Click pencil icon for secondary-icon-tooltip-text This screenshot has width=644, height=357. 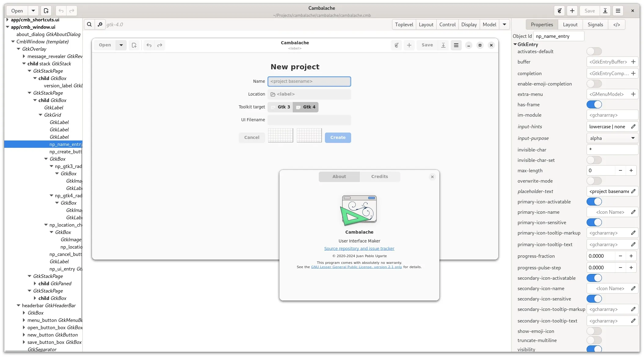point(633,321)
